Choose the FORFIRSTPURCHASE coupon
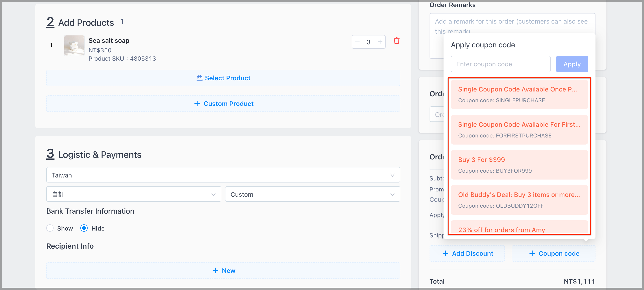The height and width of the screenshot is (290, 644). [x=519, y=130]
